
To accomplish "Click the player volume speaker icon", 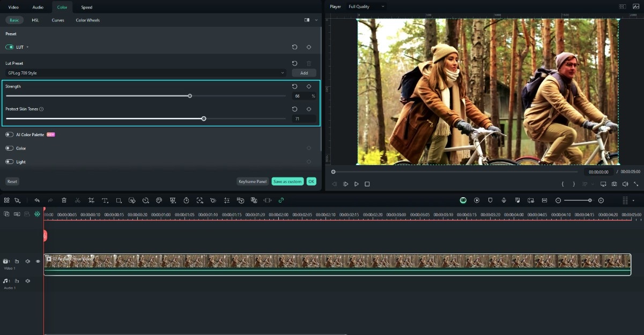I will (625, 184).
